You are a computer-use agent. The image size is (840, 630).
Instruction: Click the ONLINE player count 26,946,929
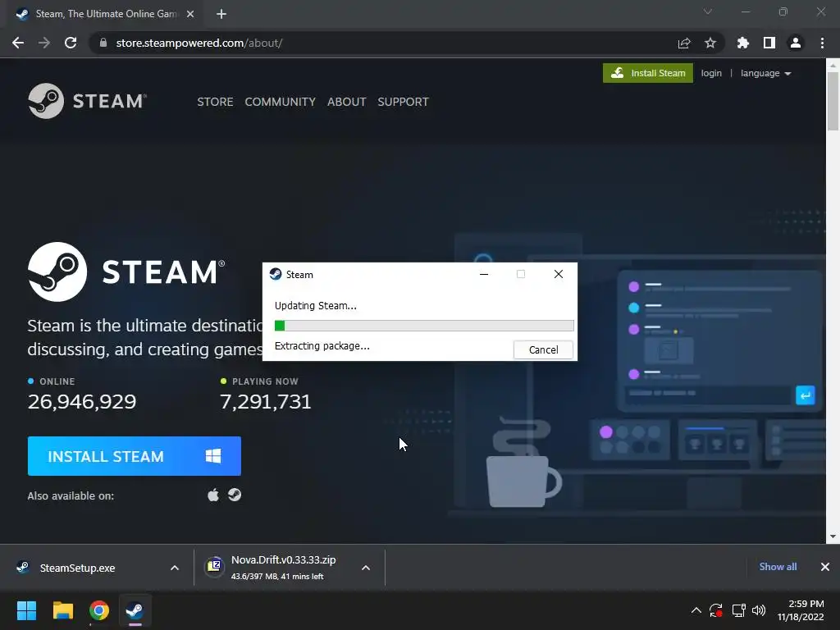pos(82,402)
